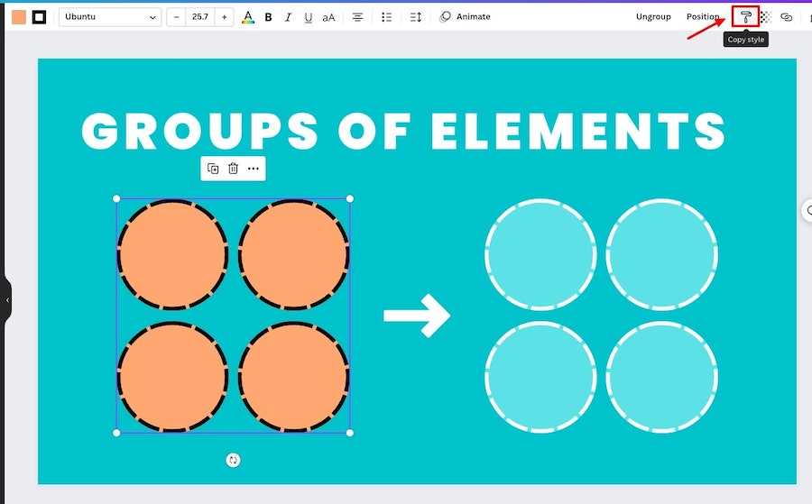The width and height of the screenshot is (812, 504).
Task: Open the text color picker
Action: pyautogui.click(x=248, y=17)
